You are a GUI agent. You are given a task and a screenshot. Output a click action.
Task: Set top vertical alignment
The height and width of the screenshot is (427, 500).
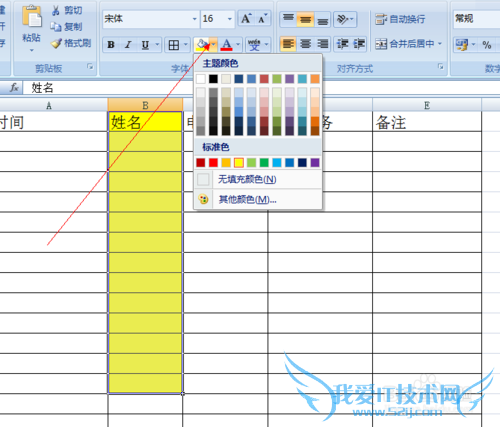288,19
